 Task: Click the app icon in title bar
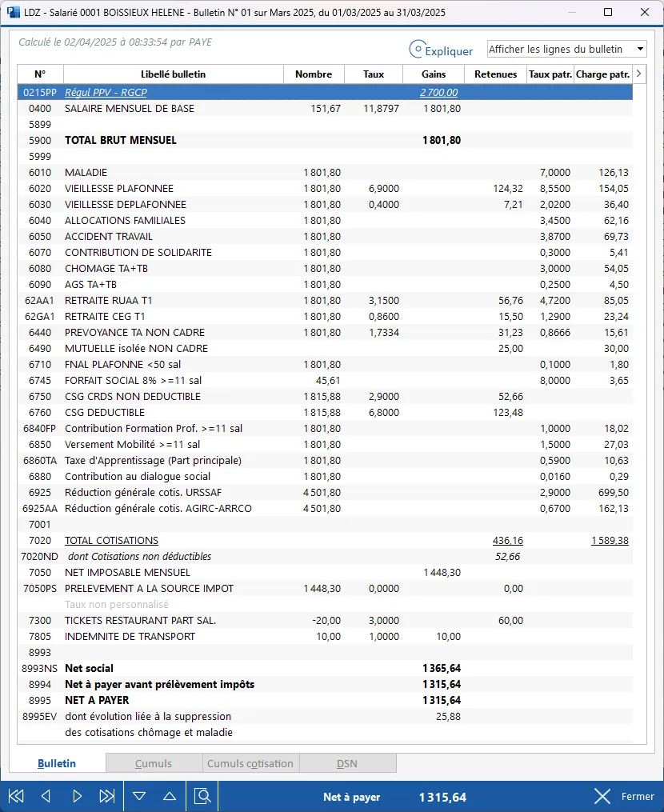tap(14, 13)
